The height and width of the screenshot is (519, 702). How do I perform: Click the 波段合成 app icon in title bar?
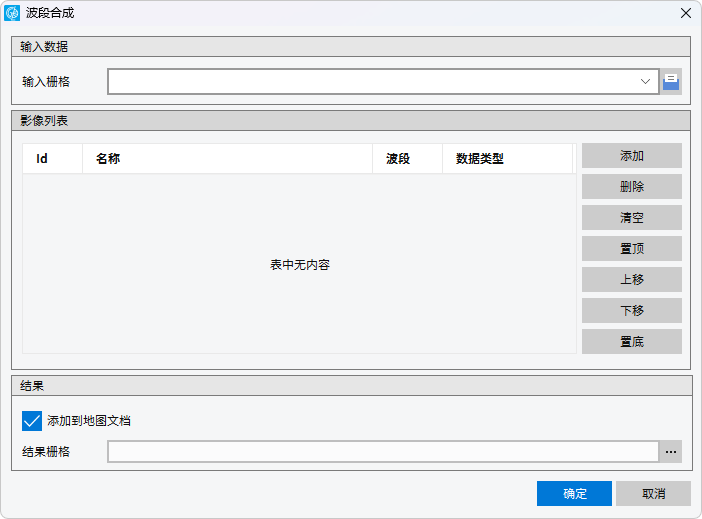(12, 13)
